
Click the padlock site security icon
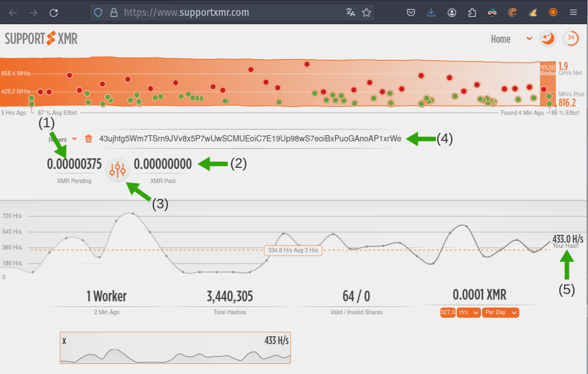pos(114,12)
